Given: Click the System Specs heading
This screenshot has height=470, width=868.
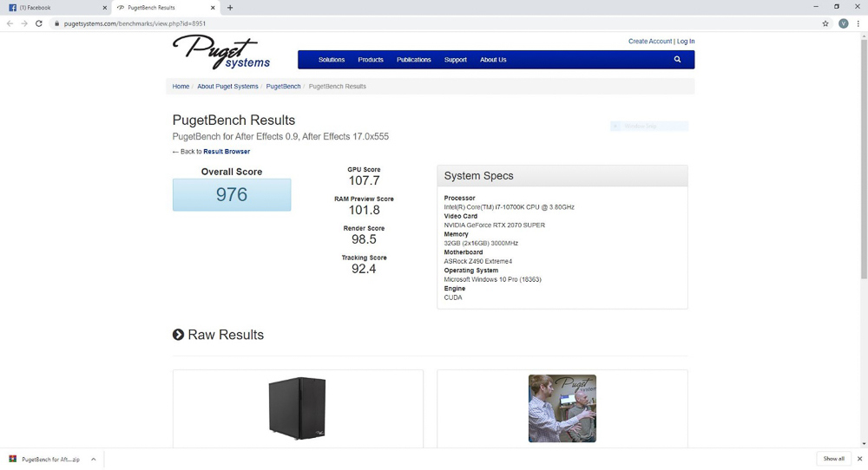Looking at the screenshot, I should point(479,176).
